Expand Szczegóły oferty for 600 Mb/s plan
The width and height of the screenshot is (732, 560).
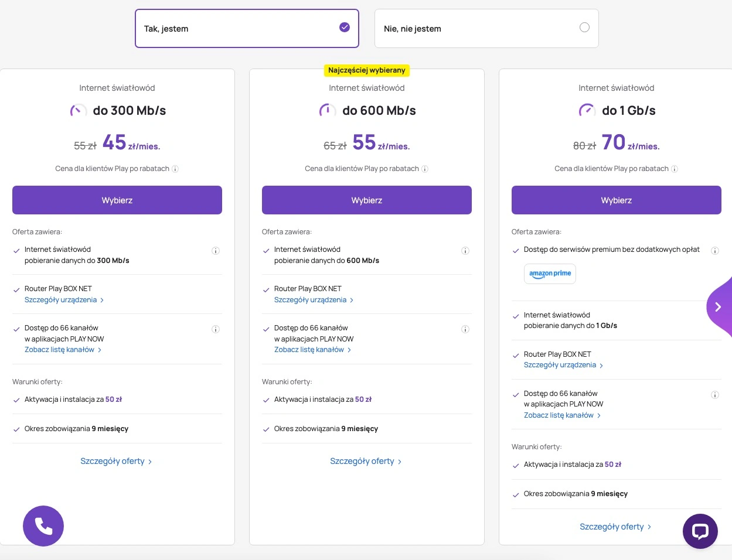point(366,462)
